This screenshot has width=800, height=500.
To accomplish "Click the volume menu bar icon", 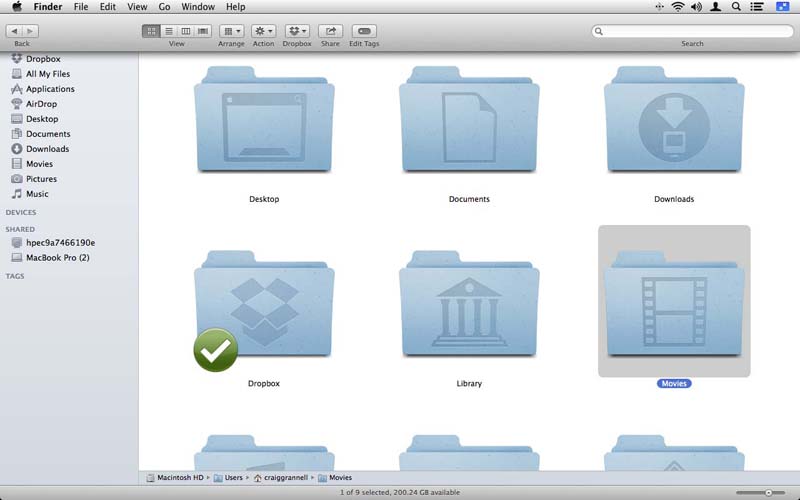I will coord(696,7).
